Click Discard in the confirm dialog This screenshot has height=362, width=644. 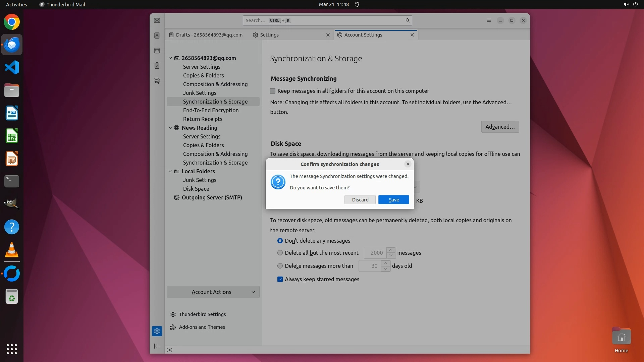pyautogui.click(x=360, y=200)
